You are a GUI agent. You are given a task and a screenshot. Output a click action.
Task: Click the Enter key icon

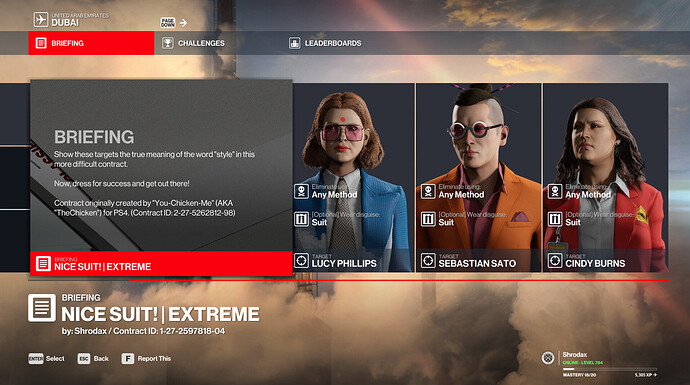click(x=36, y=359)
